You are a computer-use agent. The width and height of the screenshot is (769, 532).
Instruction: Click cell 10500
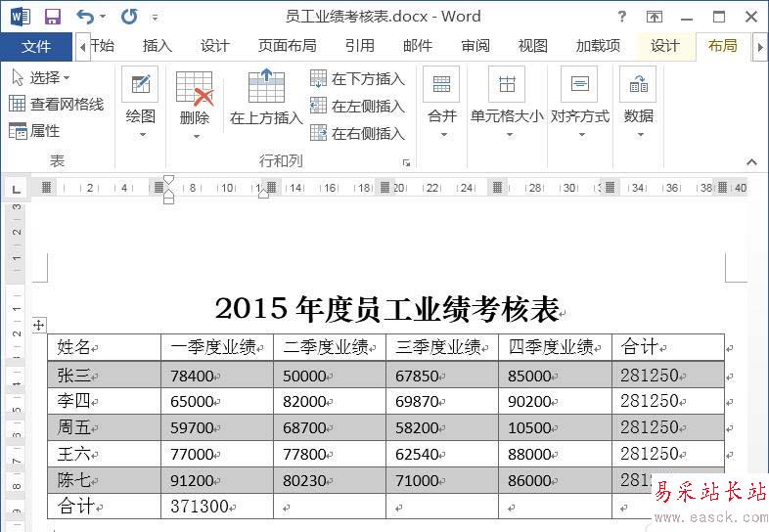[555, 427]
